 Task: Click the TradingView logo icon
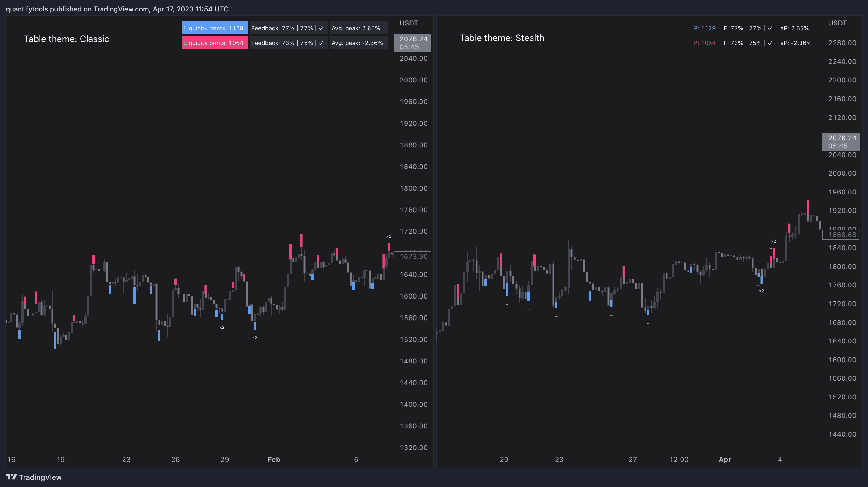click(x=11, y=476)
